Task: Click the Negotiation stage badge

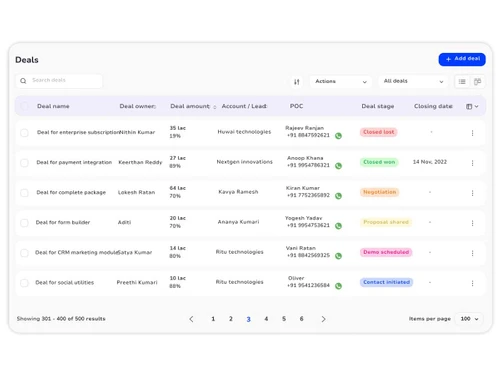Action: (379, 192)
